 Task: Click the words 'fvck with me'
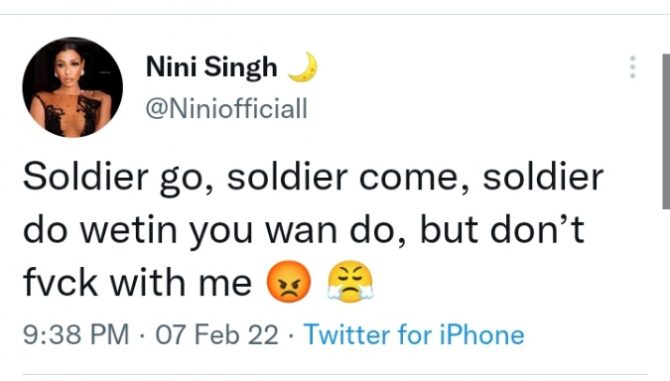point(137,282)
